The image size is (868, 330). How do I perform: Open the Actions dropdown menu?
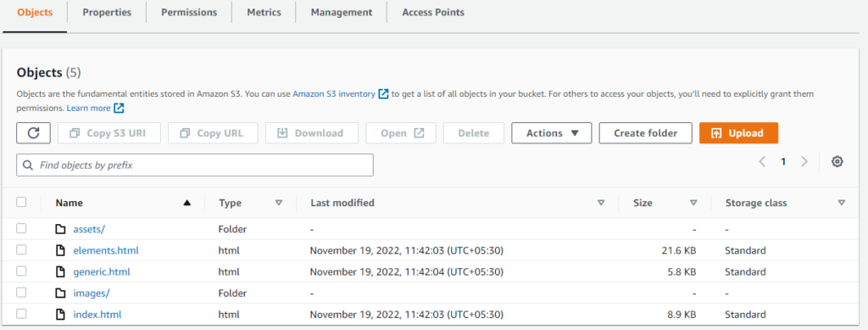coord(551,133)
